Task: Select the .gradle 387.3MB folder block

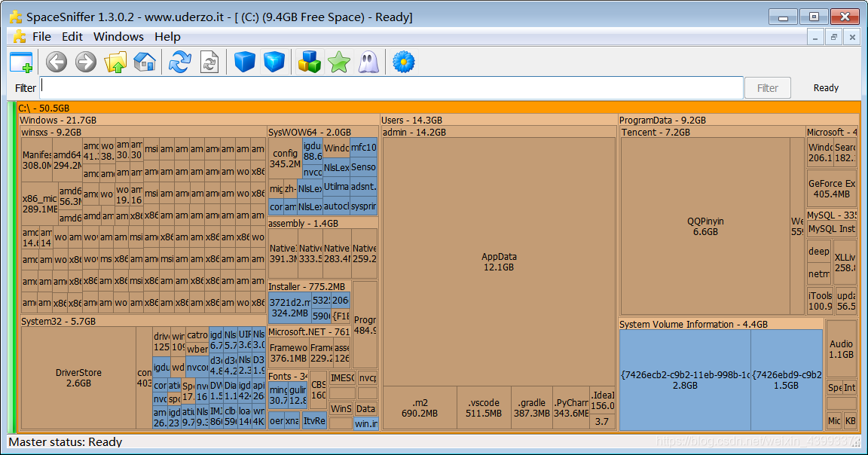Action: 531,408
